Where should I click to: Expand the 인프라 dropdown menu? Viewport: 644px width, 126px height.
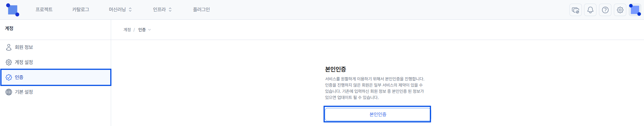(x=162, y=10)
